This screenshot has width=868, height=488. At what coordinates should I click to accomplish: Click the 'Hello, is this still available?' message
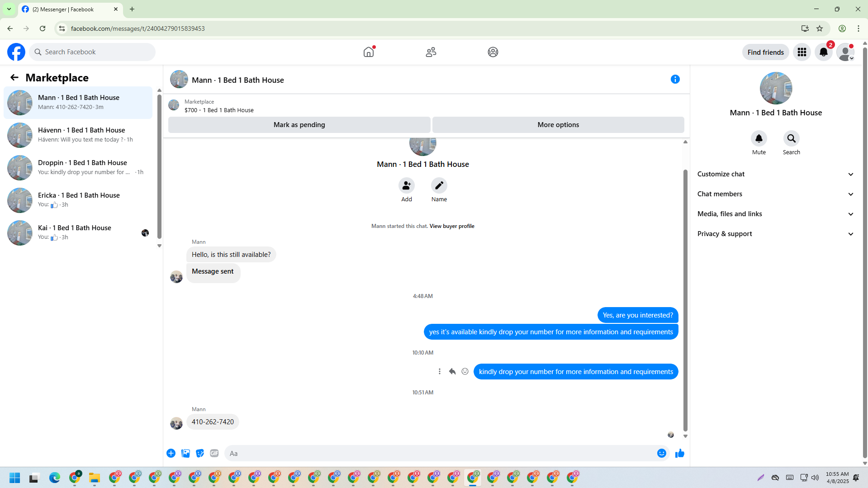[231, 255]
